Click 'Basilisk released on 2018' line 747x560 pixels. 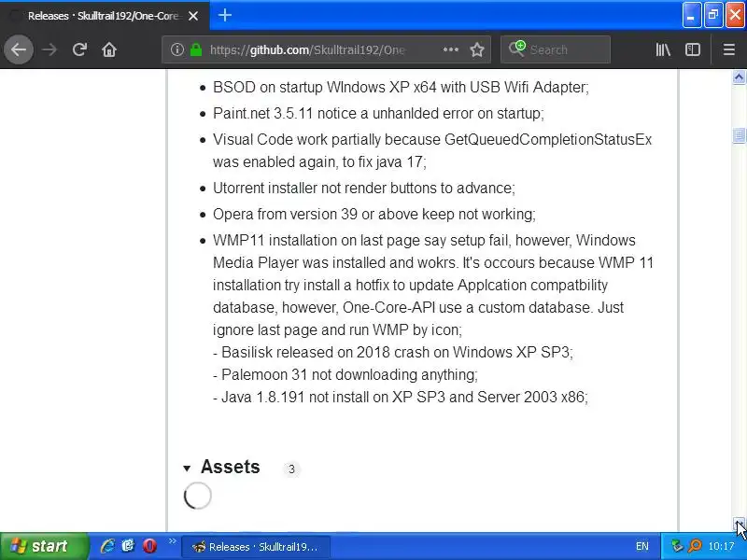point(393,353)
